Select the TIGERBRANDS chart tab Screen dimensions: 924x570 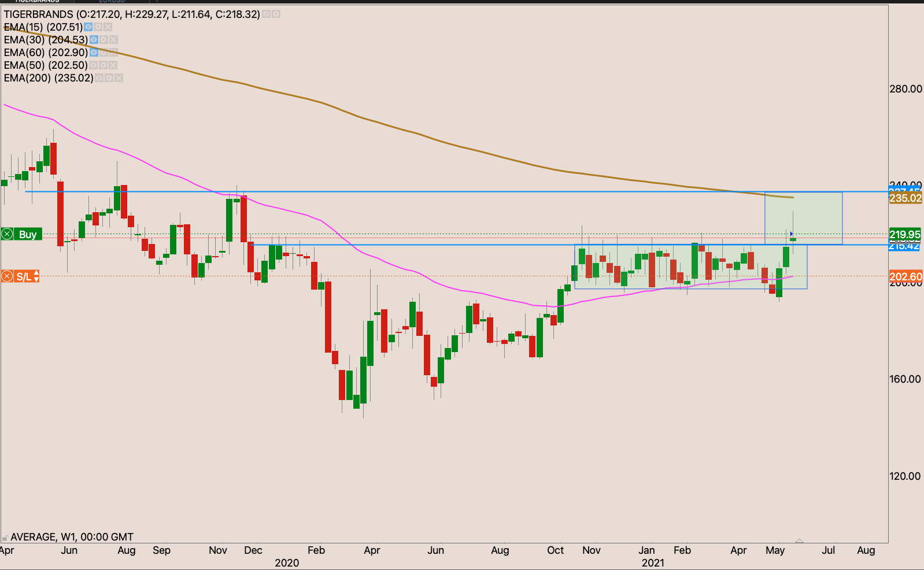37,1
